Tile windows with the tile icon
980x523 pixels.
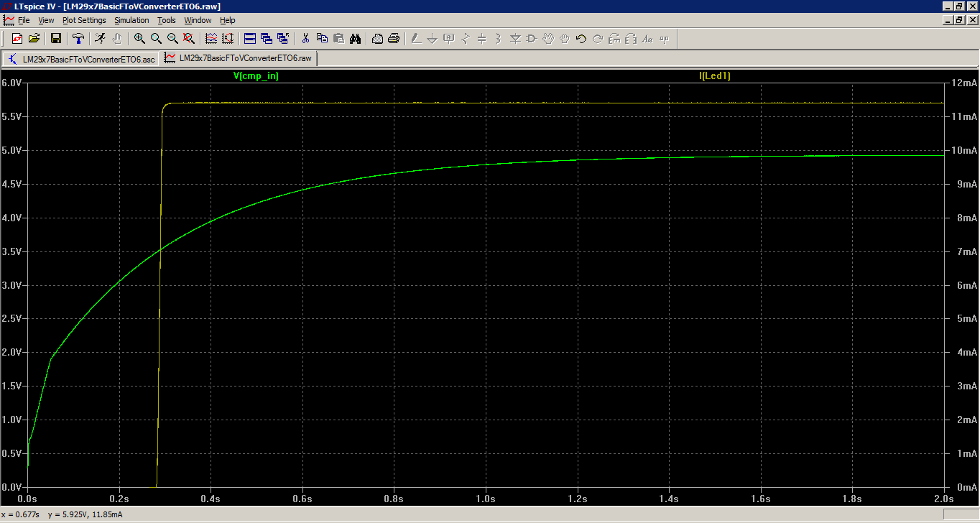click(x=250, y=38)
